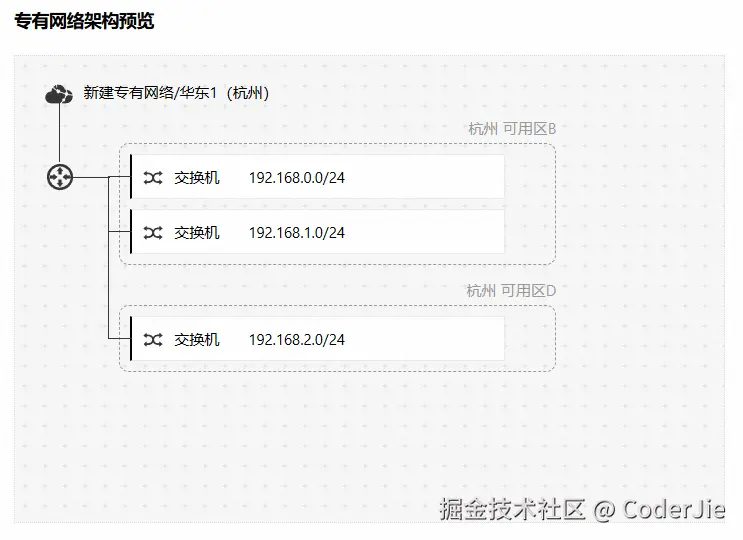The image size is (743, 540).
Task: Select the router icon below the cloud
Action: pos(60,177)
